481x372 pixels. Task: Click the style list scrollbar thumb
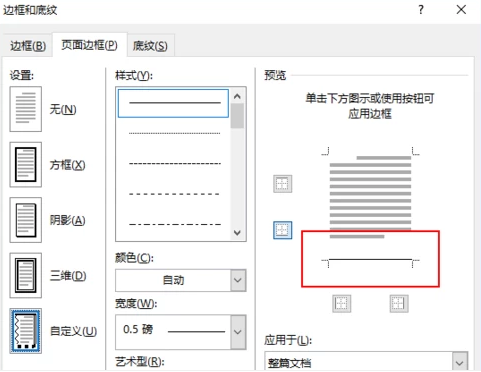tap(237, 116)
